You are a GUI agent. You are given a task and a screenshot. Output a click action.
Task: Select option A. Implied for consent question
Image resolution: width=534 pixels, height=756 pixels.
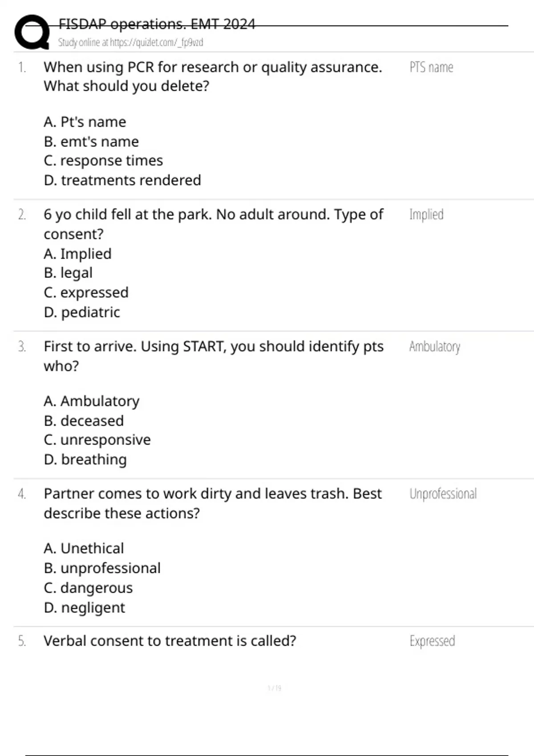point(77,254)
